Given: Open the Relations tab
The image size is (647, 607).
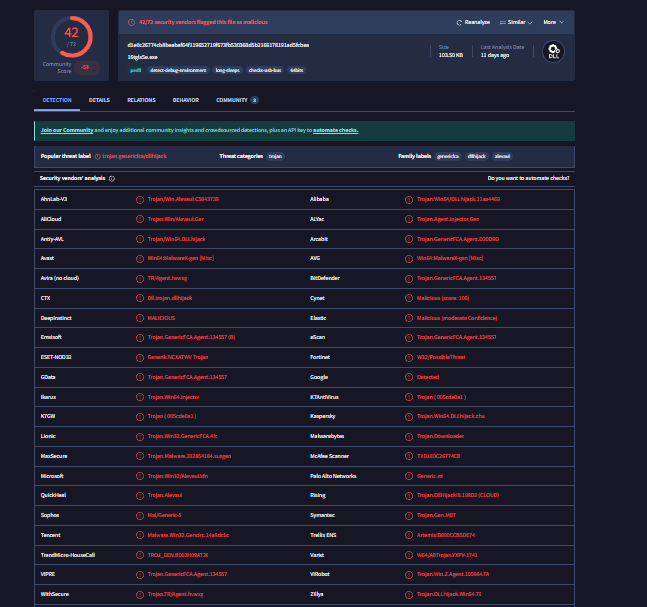Looking at the screenshot, I should coord(141,100).
